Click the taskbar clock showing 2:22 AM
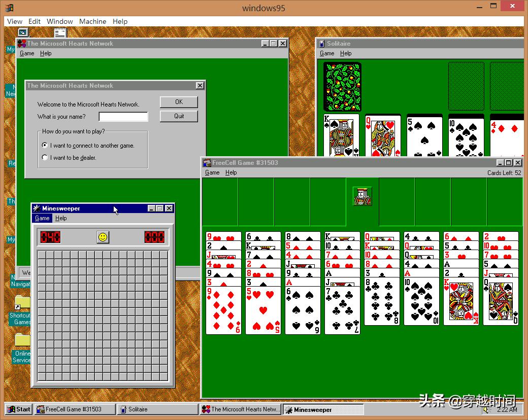The width and height of the screenshot is (528, 420). pos(507,409)
